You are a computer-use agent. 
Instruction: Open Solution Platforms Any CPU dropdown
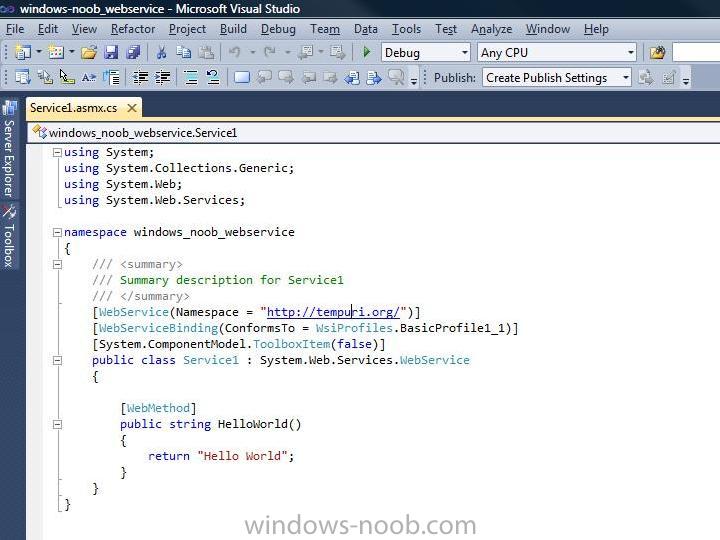point(557,52)
